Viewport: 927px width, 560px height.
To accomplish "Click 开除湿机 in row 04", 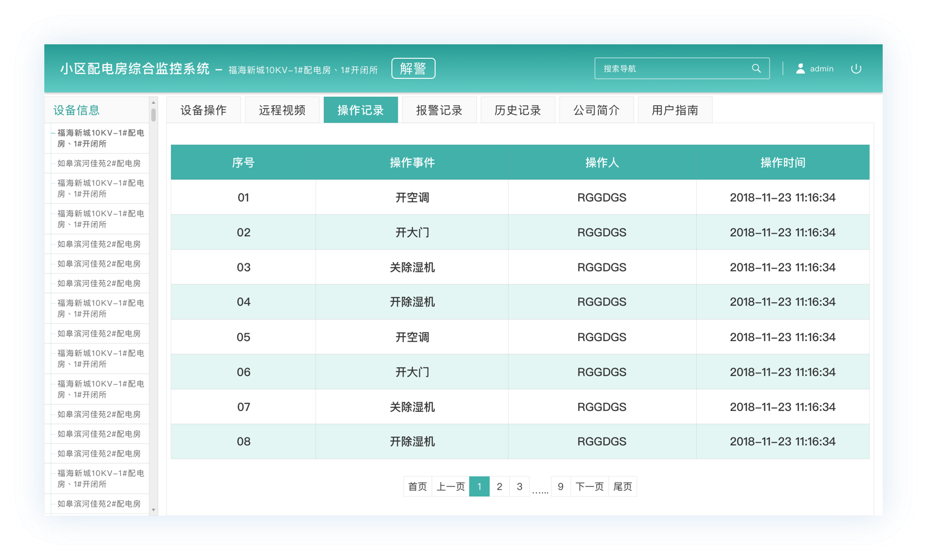I will click(x=412, y=302).
